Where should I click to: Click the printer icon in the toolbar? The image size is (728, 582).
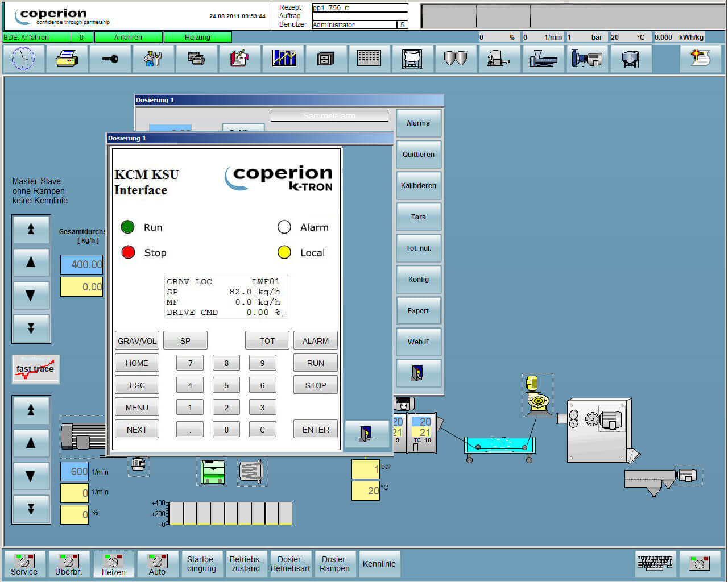tap(67, 59)
